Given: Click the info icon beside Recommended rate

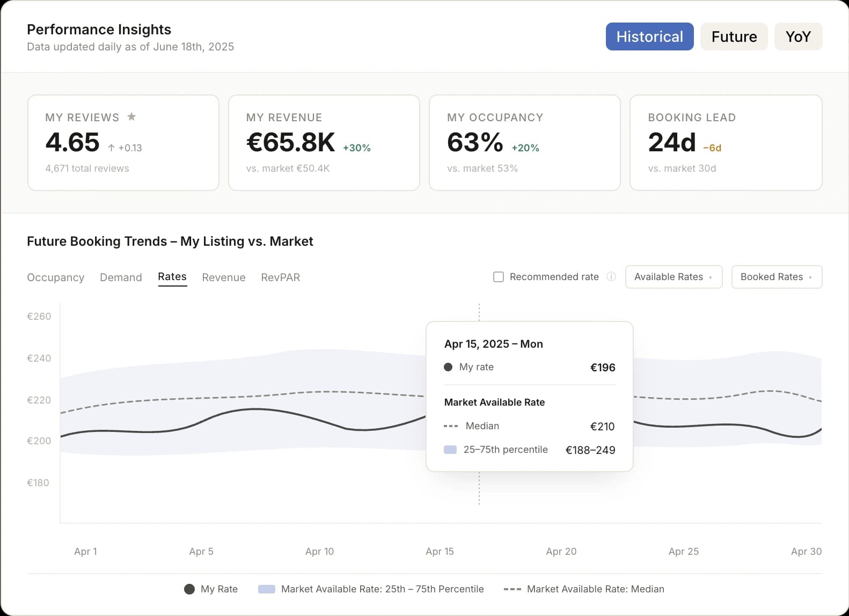Looking at the screenshot, I should click(611, 277).
